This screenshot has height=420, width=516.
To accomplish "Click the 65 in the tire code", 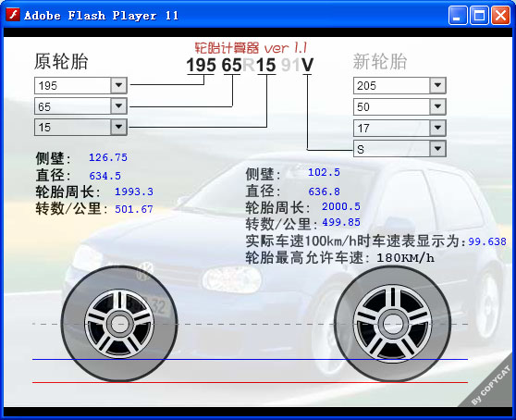I will tap(232, 65).
